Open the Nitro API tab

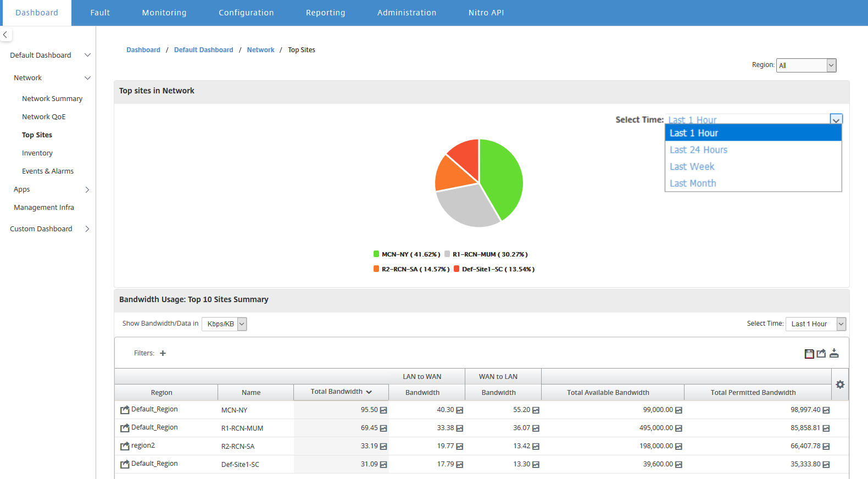tap(486, 13)
